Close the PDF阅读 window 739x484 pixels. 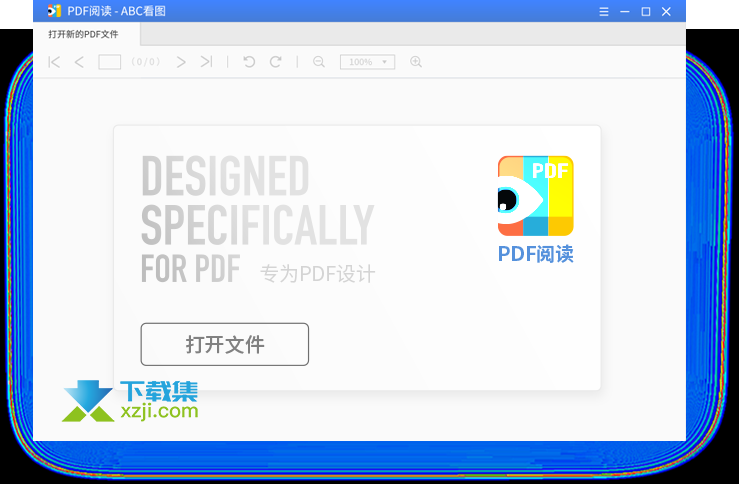coord(666,11)
